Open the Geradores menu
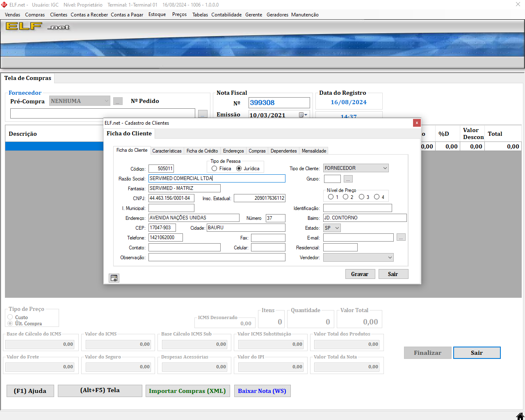 pyautogui.click(x=277, y=14)
